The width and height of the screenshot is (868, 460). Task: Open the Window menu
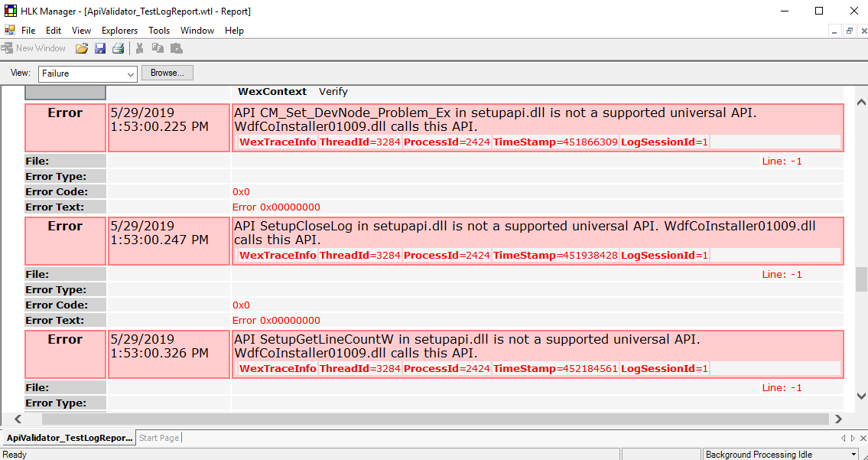pyautogui.click(x=197, y=31)
